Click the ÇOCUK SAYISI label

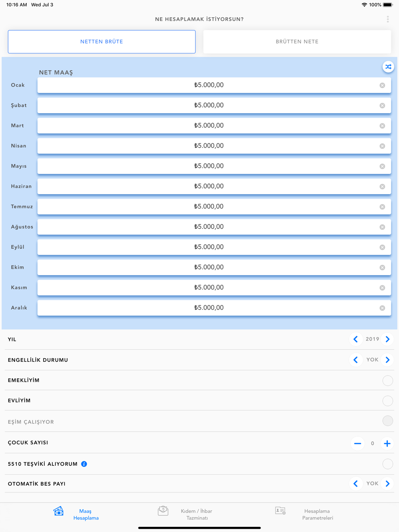point(28,443)
